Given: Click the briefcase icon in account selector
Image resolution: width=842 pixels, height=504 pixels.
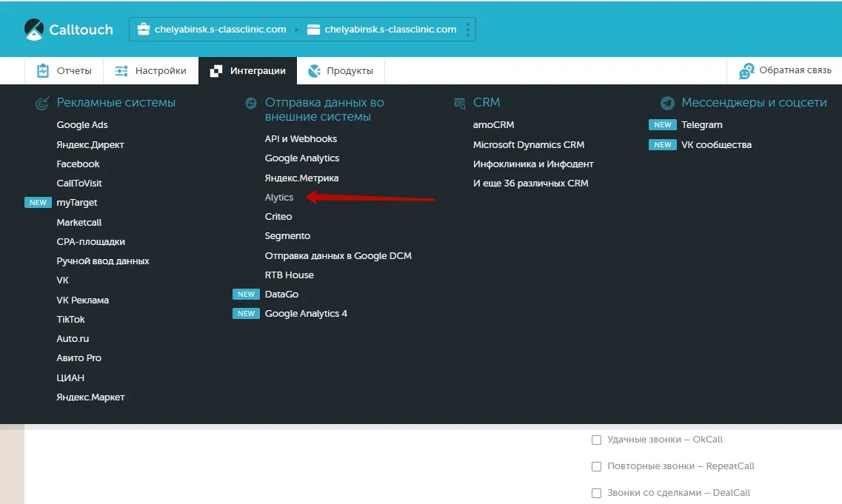Looking at the screenshot, I should coord(144,29).
